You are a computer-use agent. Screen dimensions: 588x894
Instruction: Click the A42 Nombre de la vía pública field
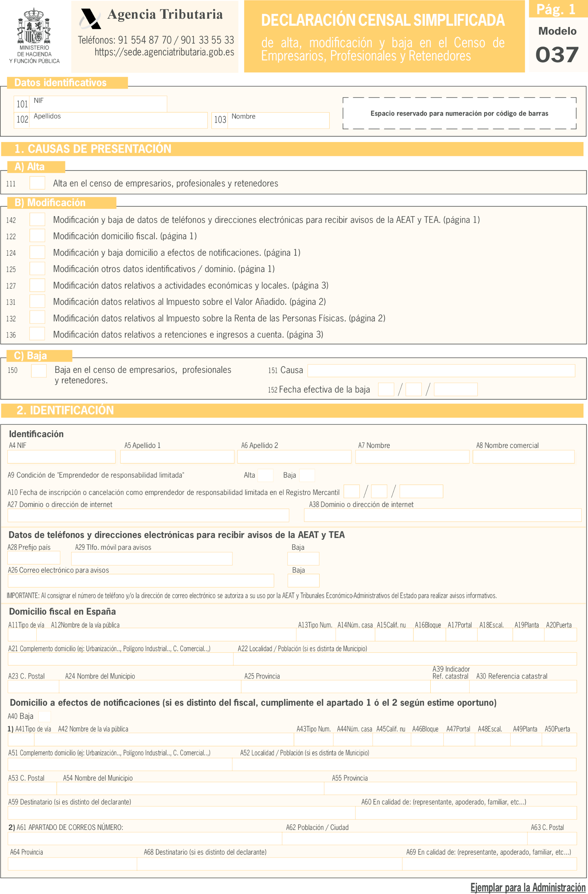pyautogui.click(x=164, y=740)
